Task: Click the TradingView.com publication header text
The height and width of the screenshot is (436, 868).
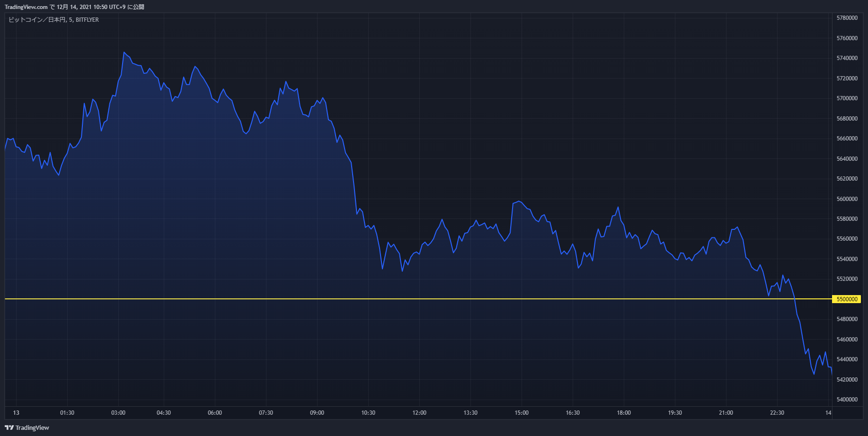Action: coord(74,7)
